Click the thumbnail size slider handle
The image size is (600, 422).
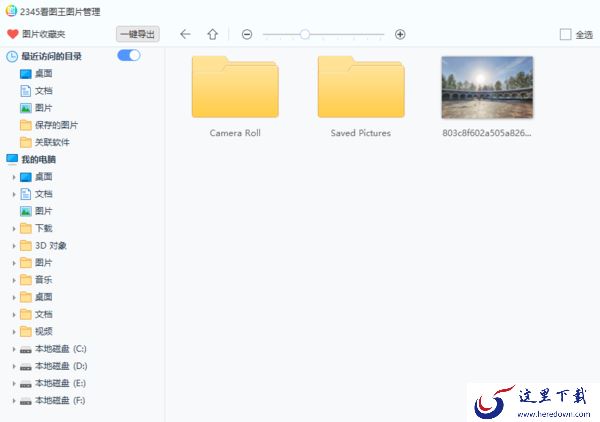305,34
